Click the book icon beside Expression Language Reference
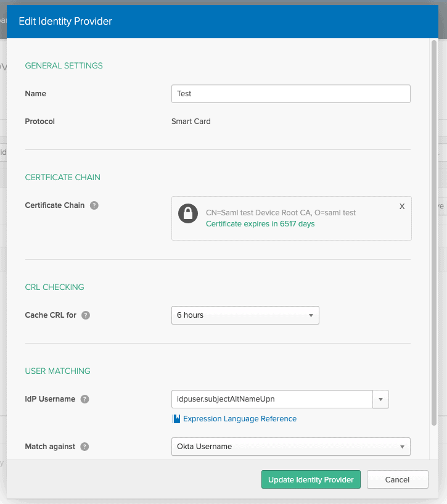This screenshot has width=447, height=504. pyautogui.click(x=176, y=419)
